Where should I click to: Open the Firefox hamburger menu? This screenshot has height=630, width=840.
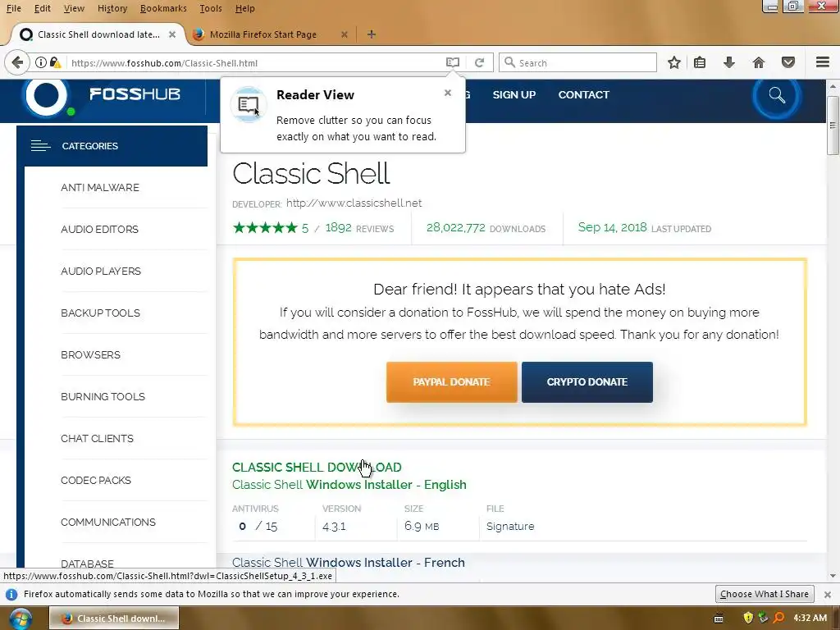tap(823, 62)
